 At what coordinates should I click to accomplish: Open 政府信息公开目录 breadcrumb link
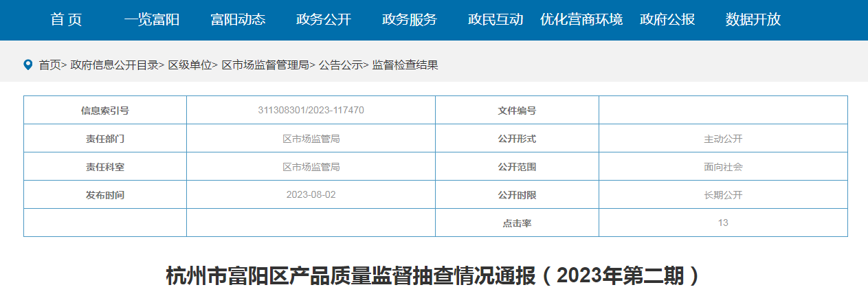coord(114,65)
